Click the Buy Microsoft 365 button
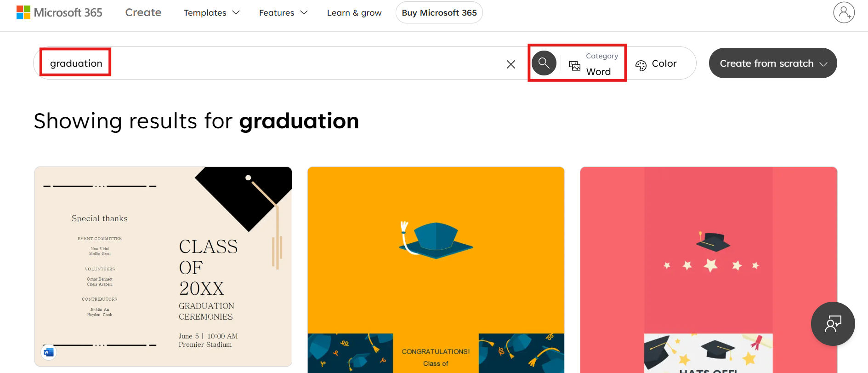This screenshot has height=373, width=868. 439,13
